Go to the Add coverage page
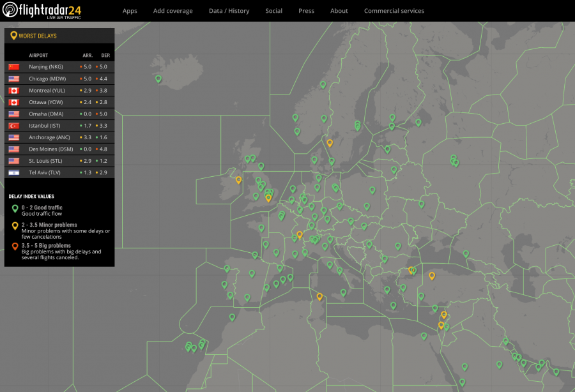 [x=172, y=11]
